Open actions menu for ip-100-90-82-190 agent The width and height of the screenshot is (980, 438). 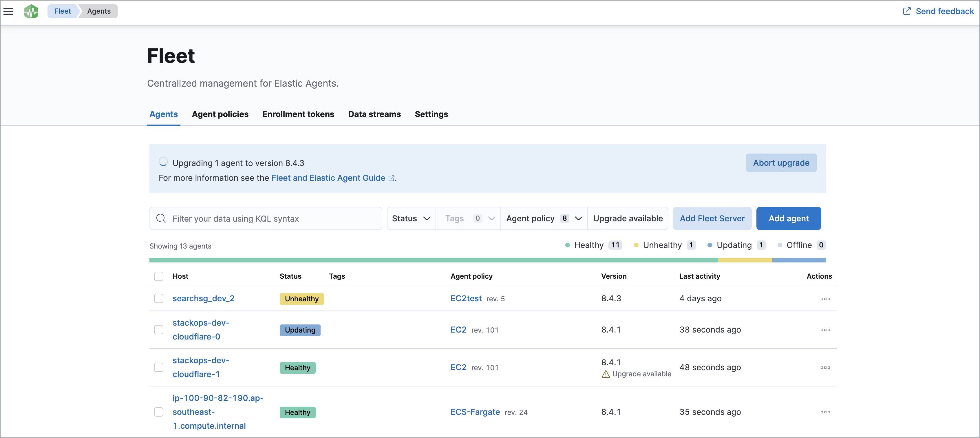click(825, 412)
